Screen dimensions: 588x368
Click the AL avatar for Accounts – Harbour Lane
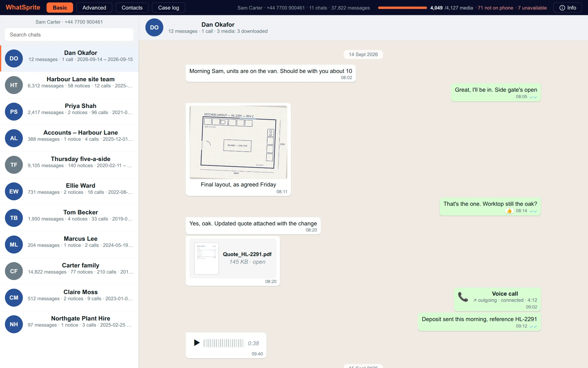(14, 138)
